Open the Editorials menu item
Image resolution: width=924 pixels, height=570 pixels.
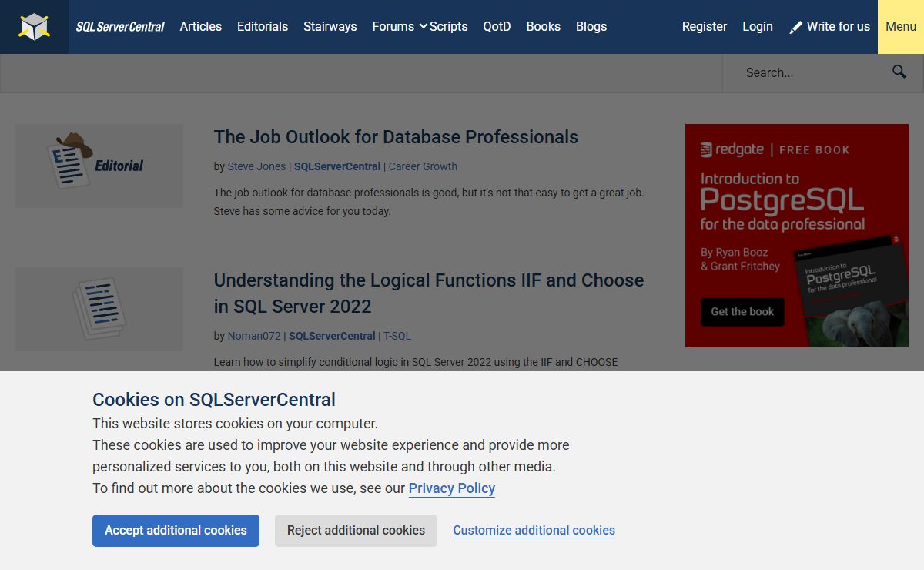263,26
